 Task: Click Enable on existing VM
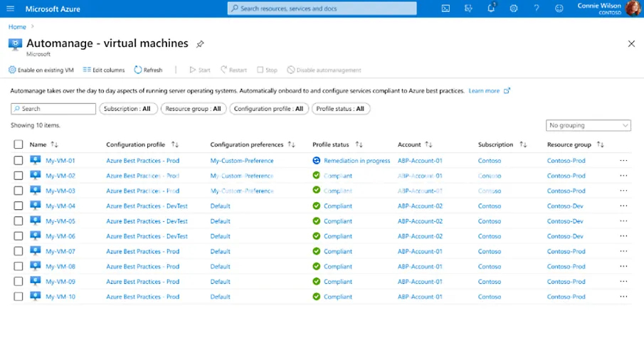tap(41, 70)
